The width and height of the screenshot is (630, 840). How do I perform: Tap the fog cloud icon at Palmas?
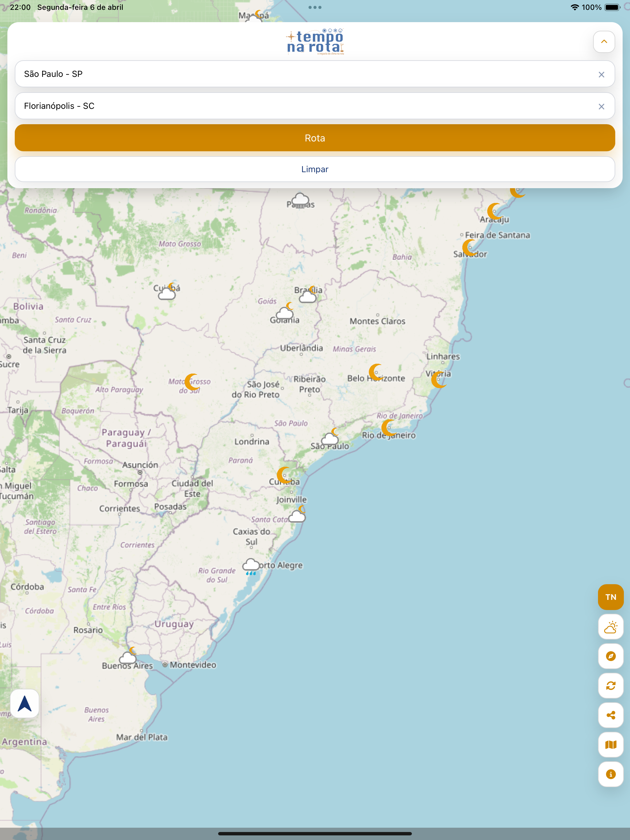[301, 200]
